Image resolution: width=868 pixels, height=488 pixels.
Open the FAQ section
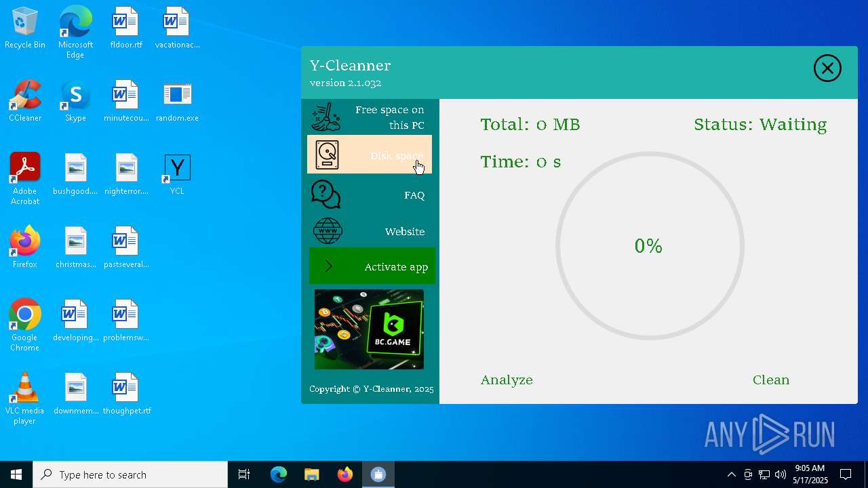tap(370, 195)
